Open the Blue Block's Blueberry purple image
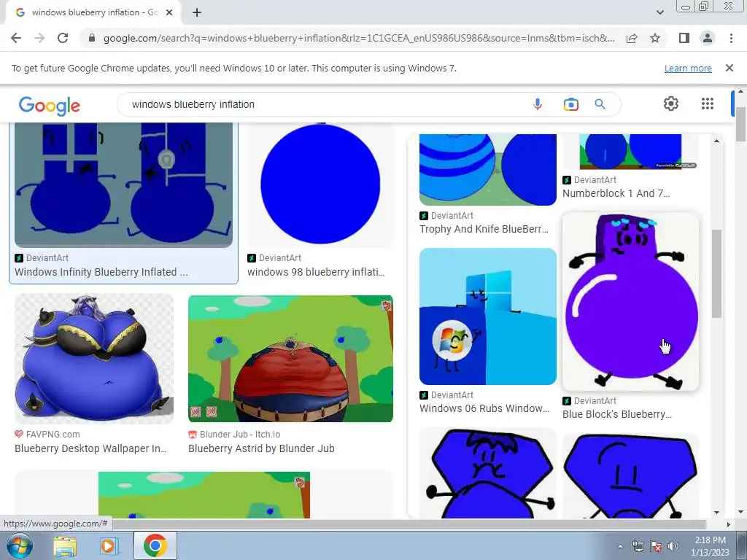The height and width of the screenshot is (560, 747). coord(630,301)
